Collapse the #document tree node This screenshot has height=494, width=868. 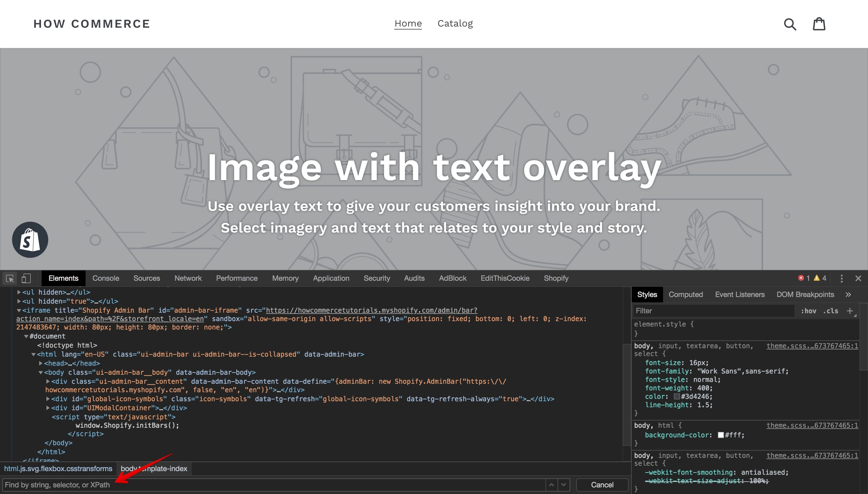coord(26,336)
